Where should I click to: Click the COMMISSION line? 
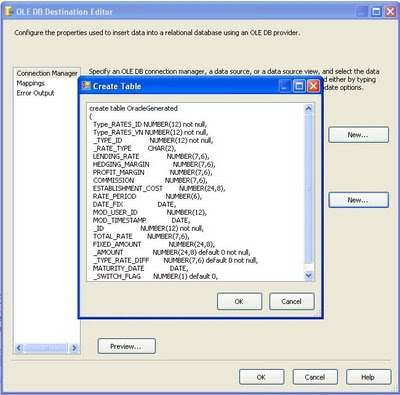click(x=150, y=180)
